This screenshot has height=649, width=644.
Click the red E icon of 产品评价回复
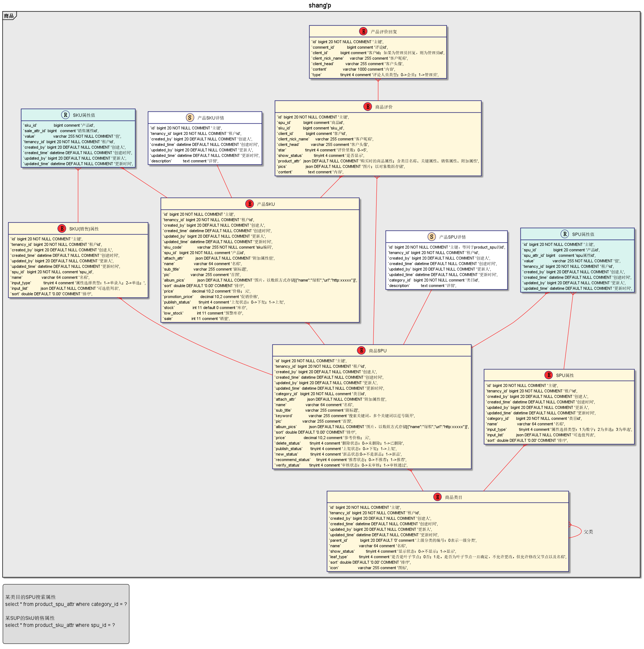[363, 31]
